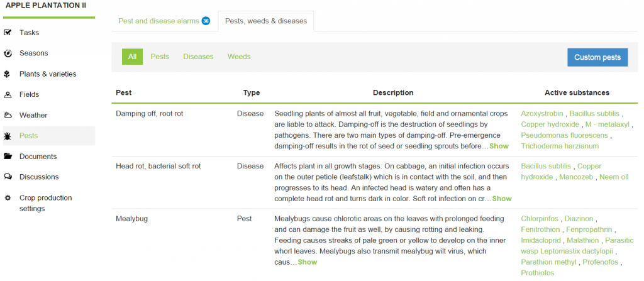
Task: Expand the Mealybug description text
Action: tap(308, 262)
